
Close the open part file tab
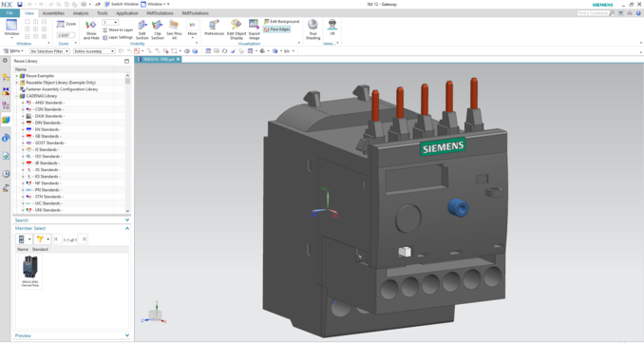(178, 59)
